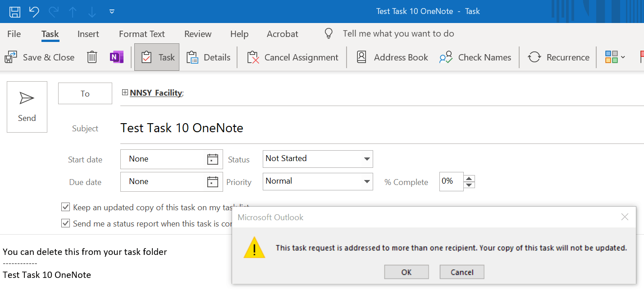Image resolution: width=644 pixels, height=291 pixels.
Task: Click Tell me what you want to do
Action: pos(398,33)
